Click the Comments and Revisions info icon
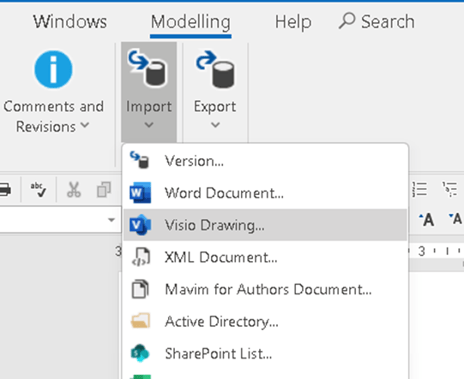The width and height of the screenshot is (464, 379). (x=53, y=69)
